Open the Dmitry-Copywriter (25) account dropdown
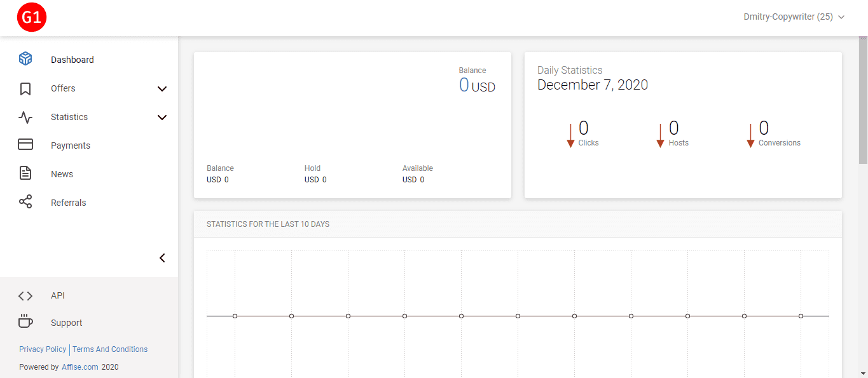This screenshot has height=378, width=868. tap(794, 17)
